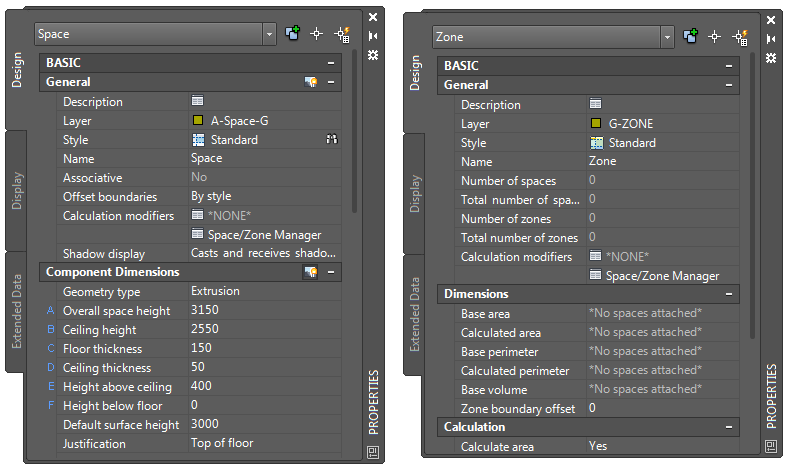Click Space palette auto-hide icon
This screenshot has width=787, height=472.
coord(373,36)
